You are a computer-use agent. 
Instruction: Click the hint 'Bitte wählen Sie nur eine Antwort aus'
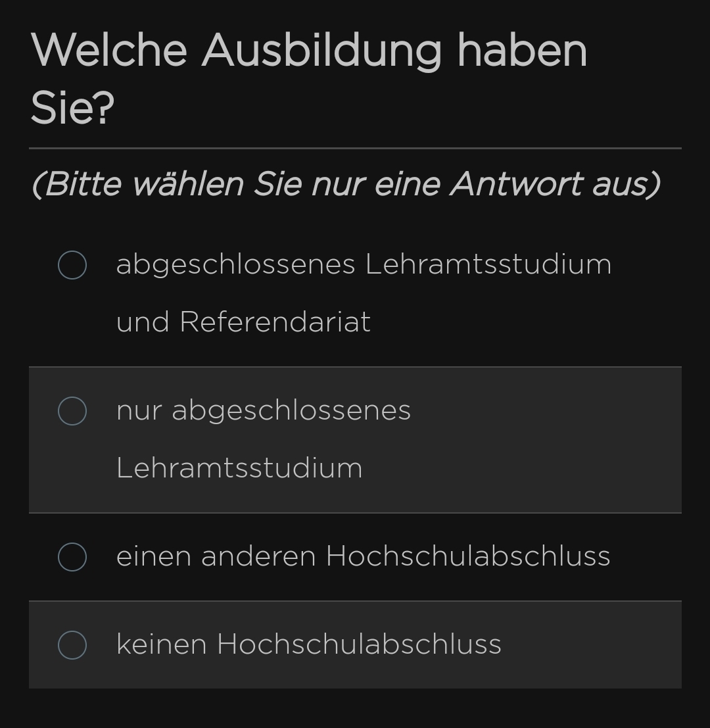point(346,184)
